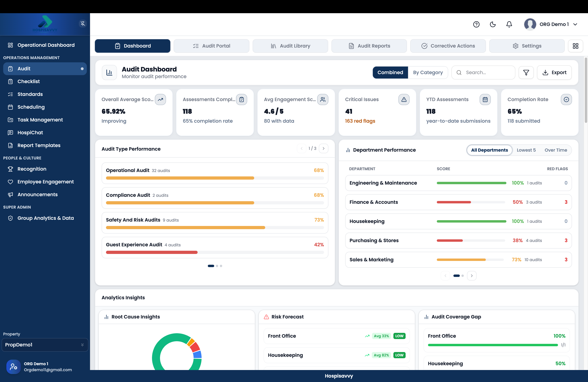
Task: Click the user settings icon at sidebar bottom
Action: click(14, 367)
